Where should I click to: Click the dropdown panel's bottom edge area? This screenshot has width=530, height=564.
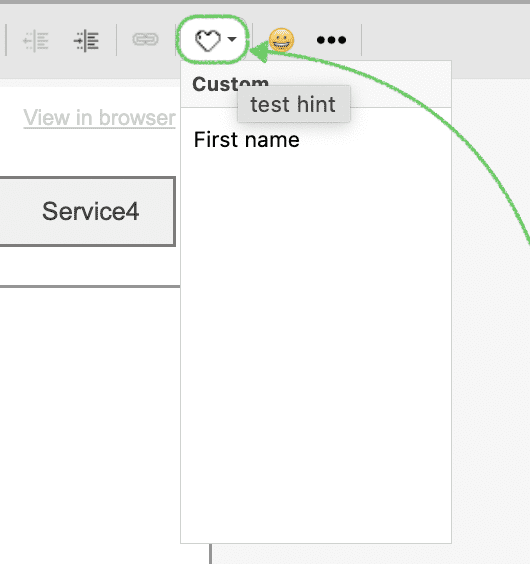tap(316, 543)
